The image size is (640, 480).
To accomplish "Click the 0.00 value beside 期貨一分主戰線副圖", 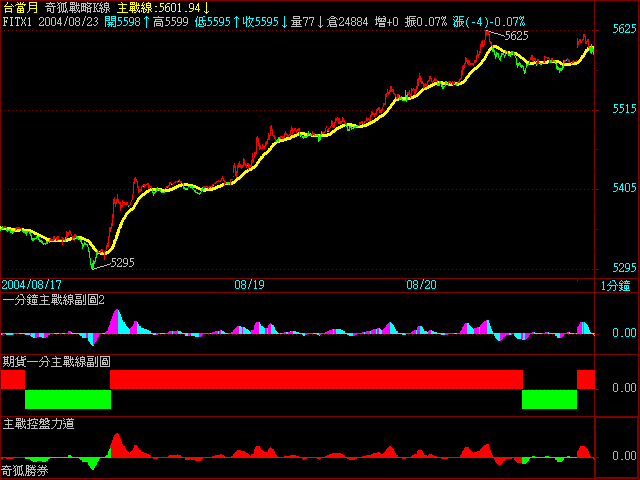I will tap(624, 387).
